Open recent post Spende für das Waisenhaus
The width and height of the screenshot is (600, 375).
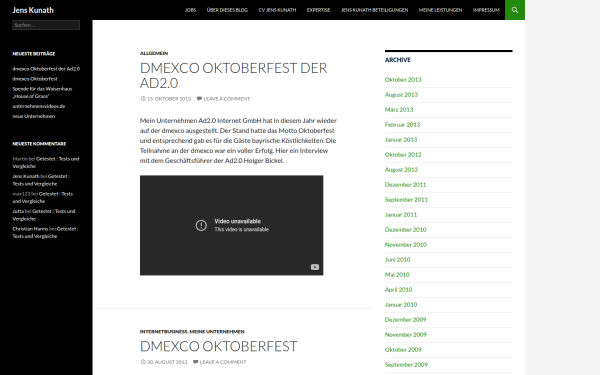(42, 92)
